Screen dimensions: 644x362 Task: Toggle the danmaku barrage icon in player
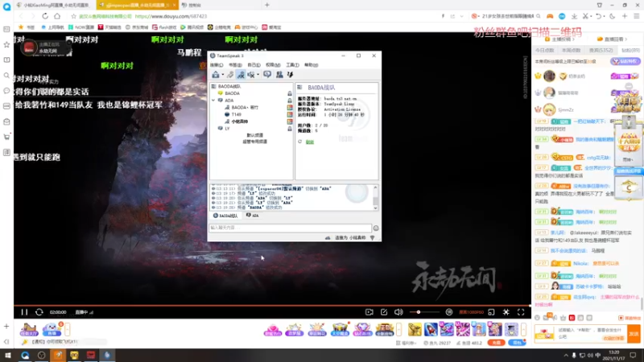click(449, 312)
